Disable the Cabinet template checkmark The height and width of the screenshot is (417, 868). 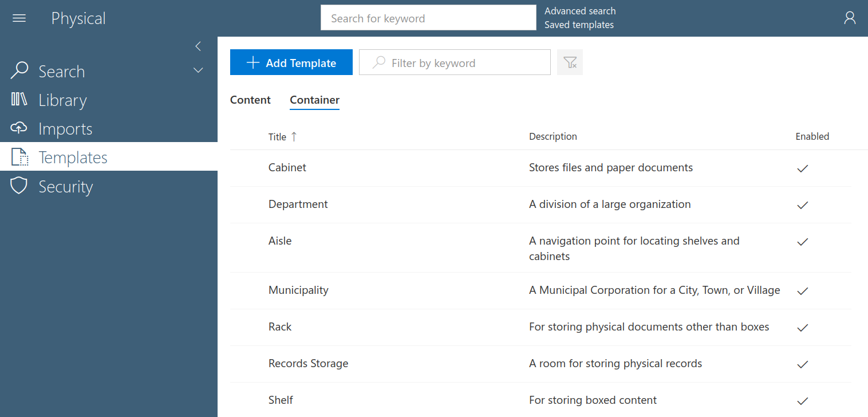coord(802,168)
